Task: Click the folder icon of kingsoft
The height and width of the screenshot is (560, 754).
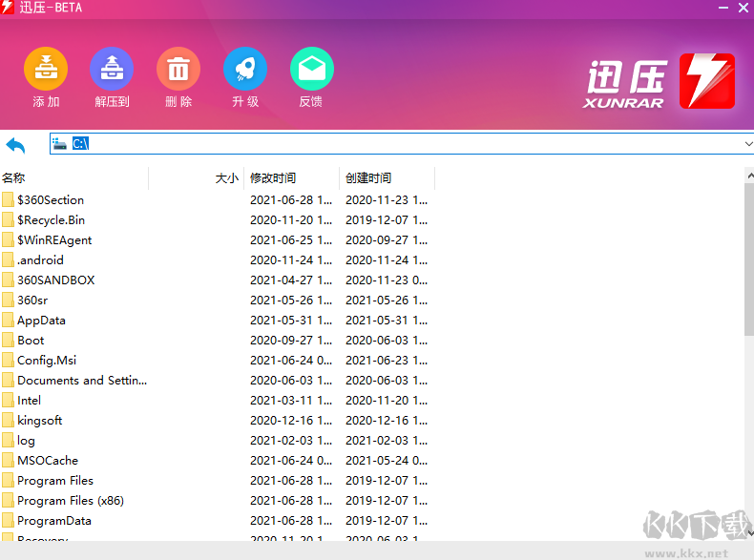Action: click(8, 420)
